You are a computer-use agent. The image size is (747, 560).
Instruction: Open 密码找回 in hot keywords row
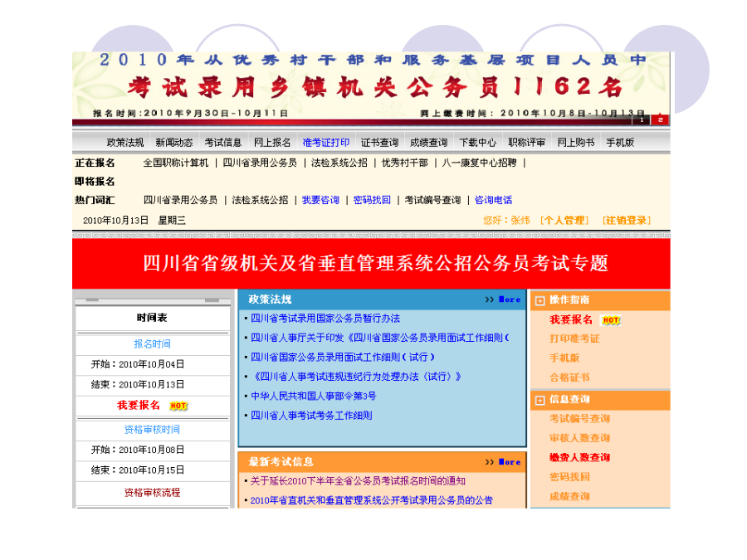[372, 200]
